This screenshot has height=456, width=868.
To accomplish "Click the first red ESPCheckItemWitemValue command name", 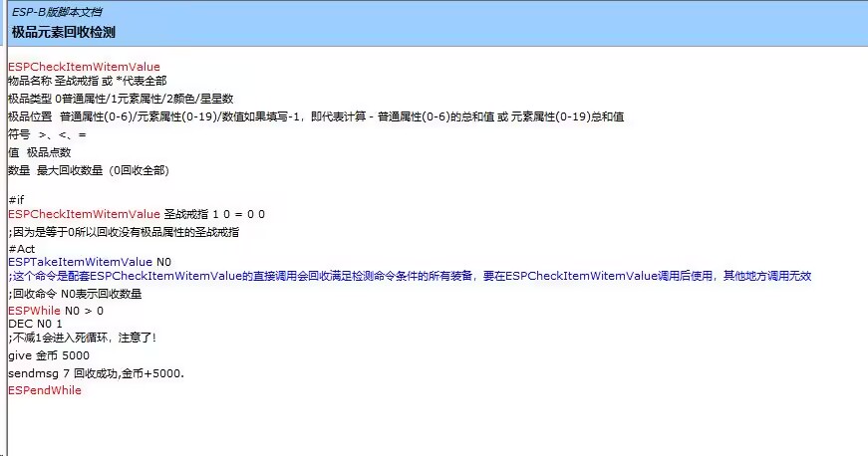I will click(x=84, y=67).
